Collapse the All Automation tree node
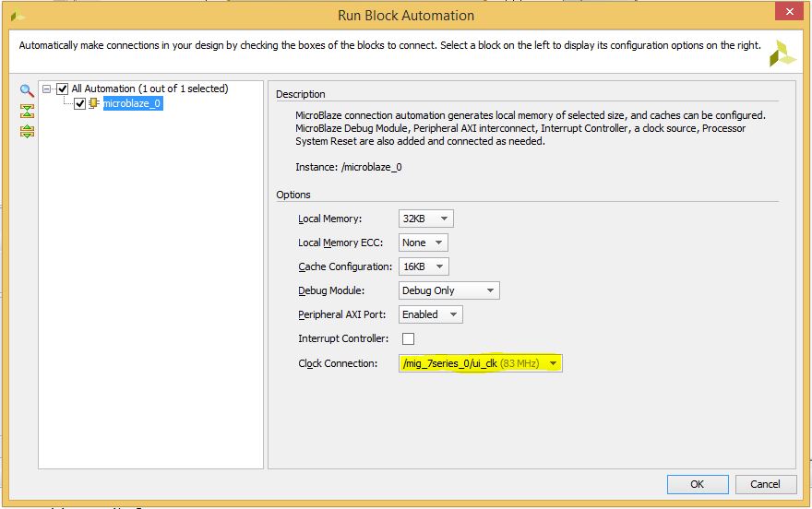812x509 pixels. (x=48, y=89)
